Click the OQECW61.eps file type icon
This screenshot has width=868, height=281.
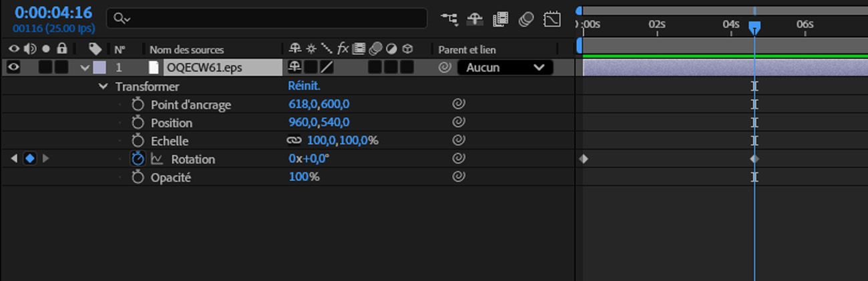pyautogui.click(x=154, y=67)
